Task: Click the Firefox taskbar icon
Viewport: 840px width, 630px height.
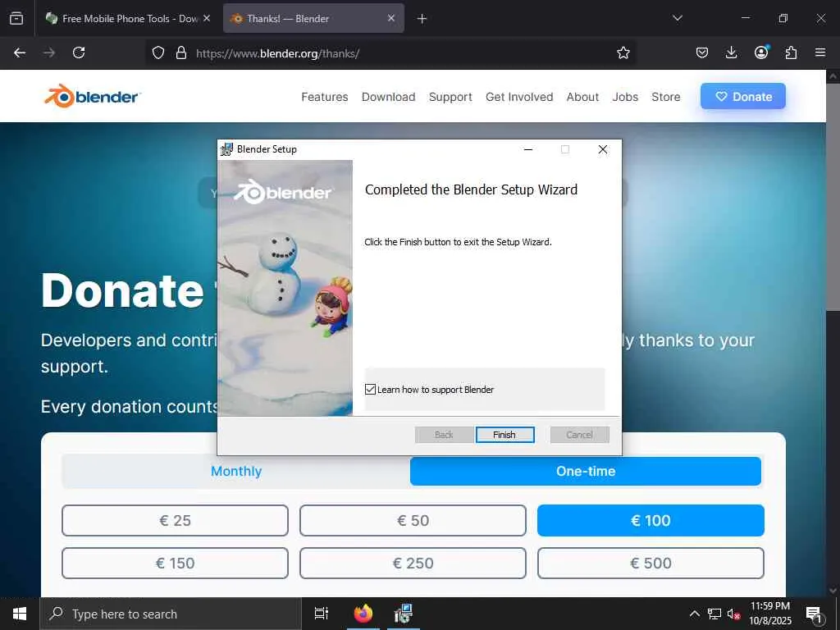Action: 363,614
